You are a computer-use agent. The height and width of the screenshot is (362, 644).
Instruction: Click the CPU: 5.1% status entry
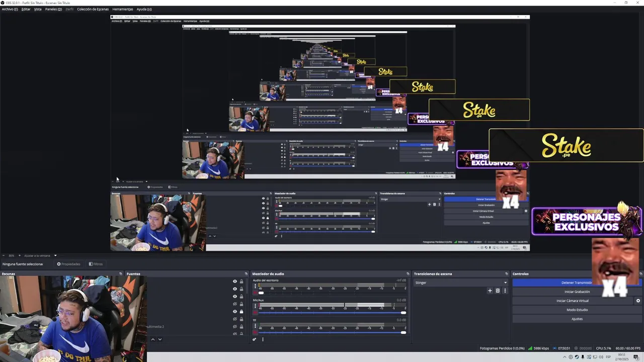[603, 348]
